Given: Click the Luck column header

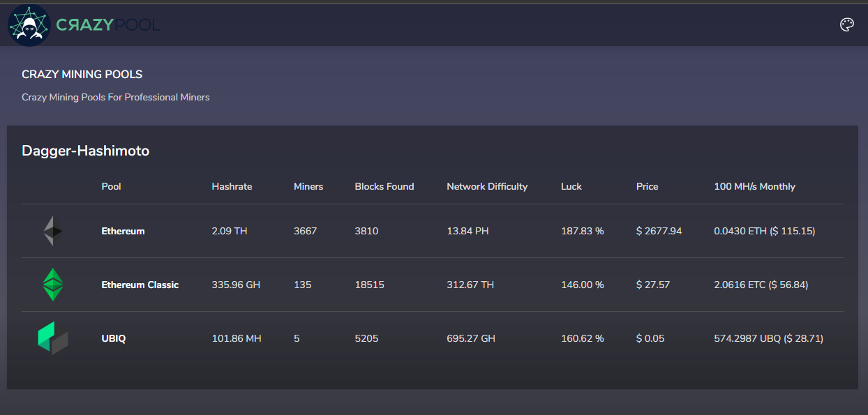Looking at the screenshot, I should tap(571, 186).
